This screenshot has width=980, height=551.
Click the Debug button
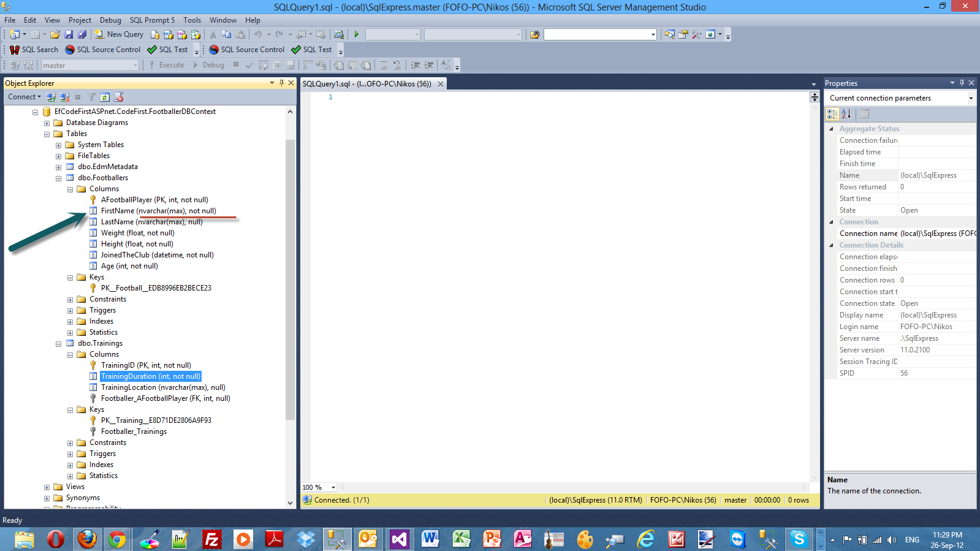(209, 65)
